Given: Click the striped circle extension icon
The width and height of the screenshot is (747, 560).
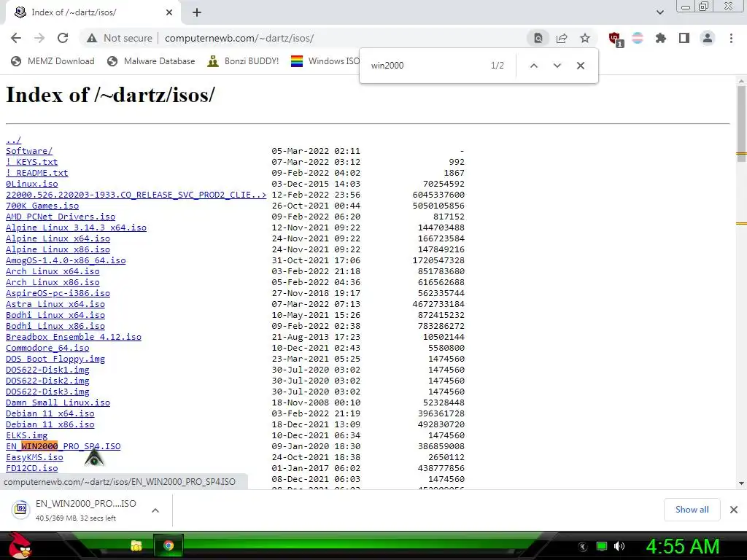Looking at the screenshot, I should pyautogui.click(x=638, y=38).
